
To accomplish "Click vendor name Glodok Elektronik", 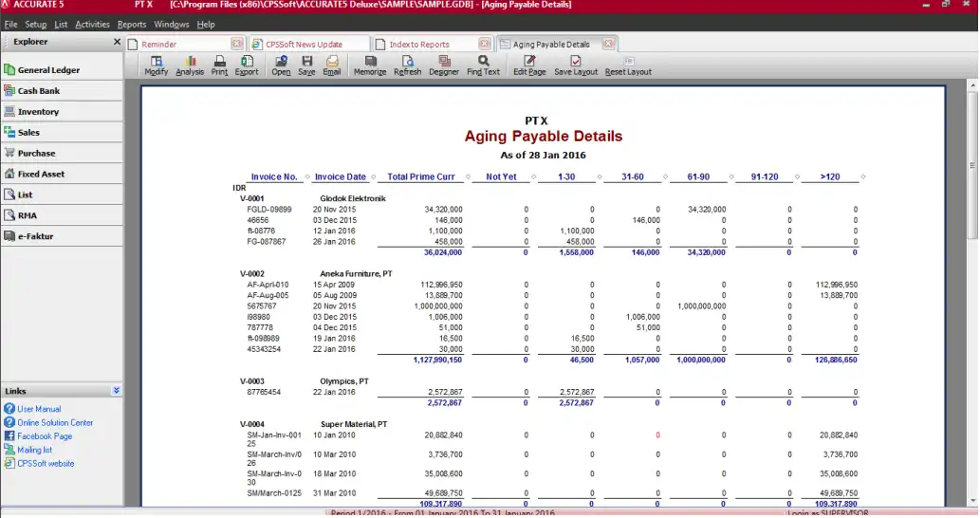I will [x=353, y=198].
